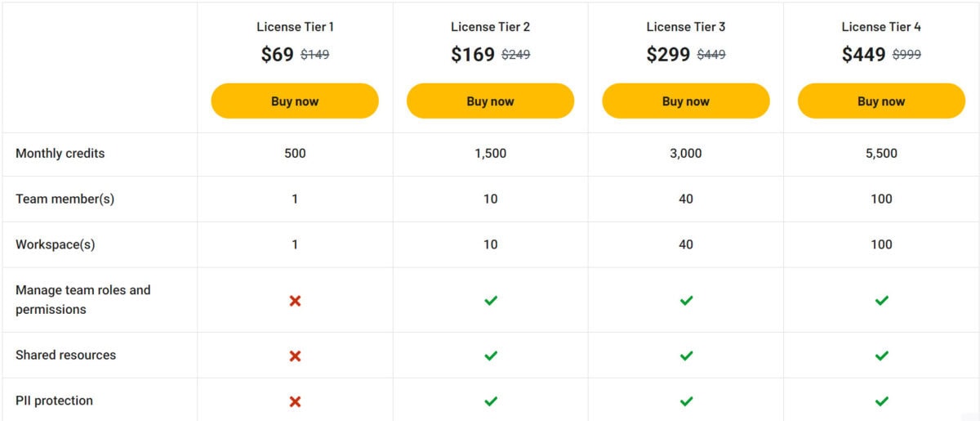
Task: Click the Monthly credits row label
Action: click(60, 154)
